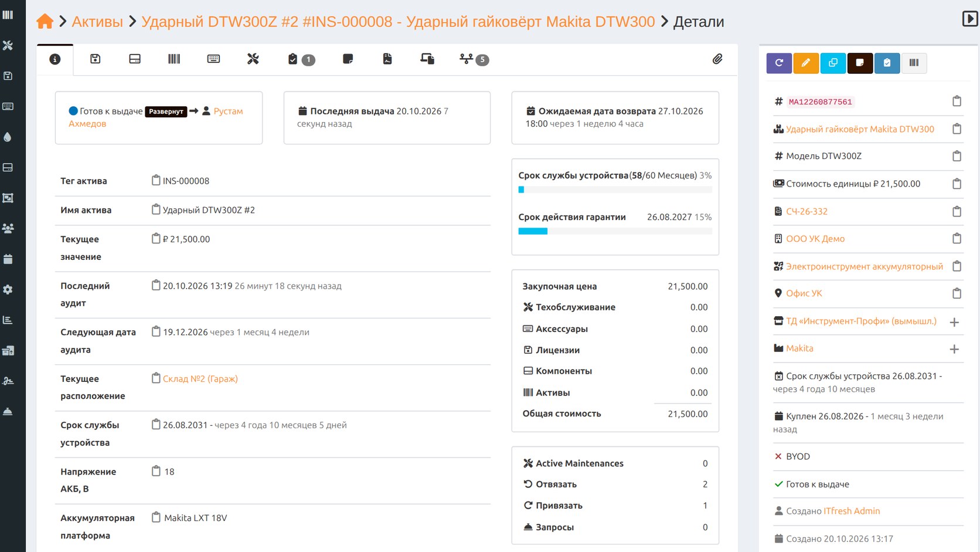Image resolution: width=980 pixels, height=552 pixels.
Task: Open the components tab with drive icon
Action: [x=135, y=59]
